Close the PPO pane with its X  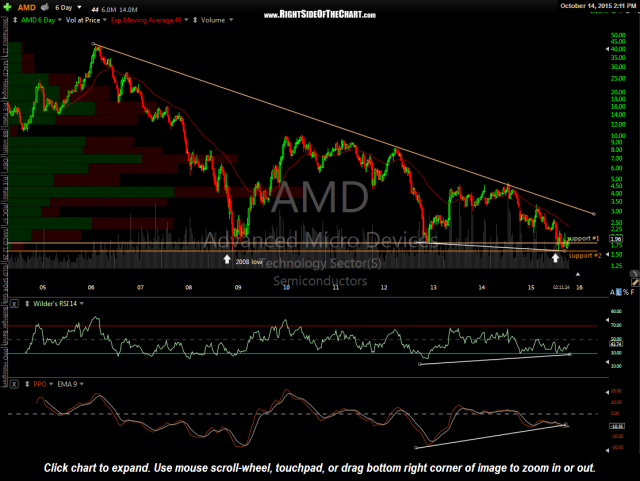pos(14,384)
